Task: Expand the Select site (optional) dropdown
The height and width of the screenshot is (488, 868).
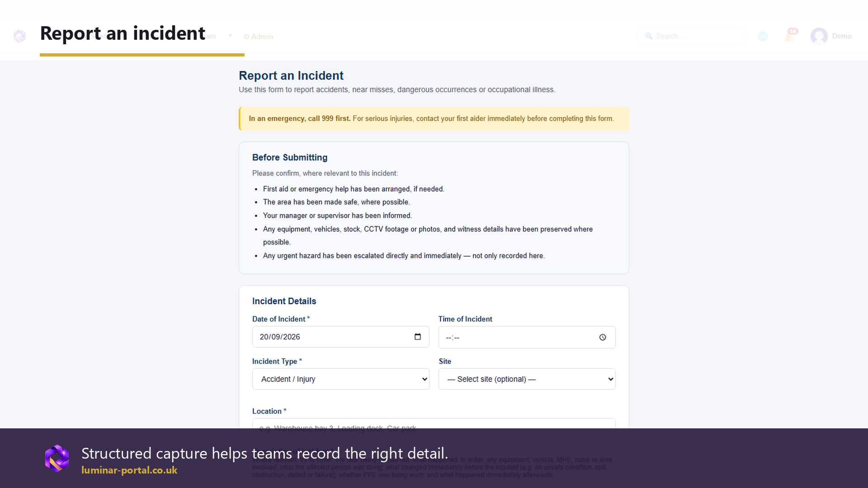Action: pyautogui.click(x=527, y=379)
